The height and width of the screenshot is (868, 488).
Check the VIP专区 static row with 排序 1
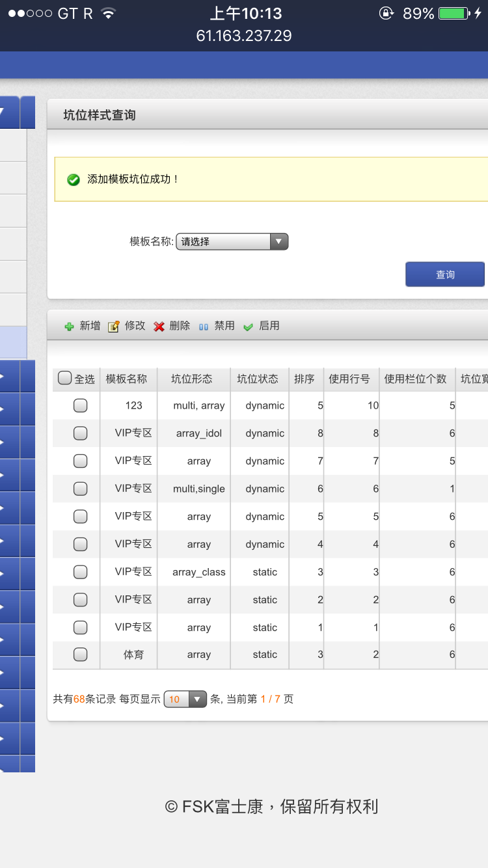point(80,627)
